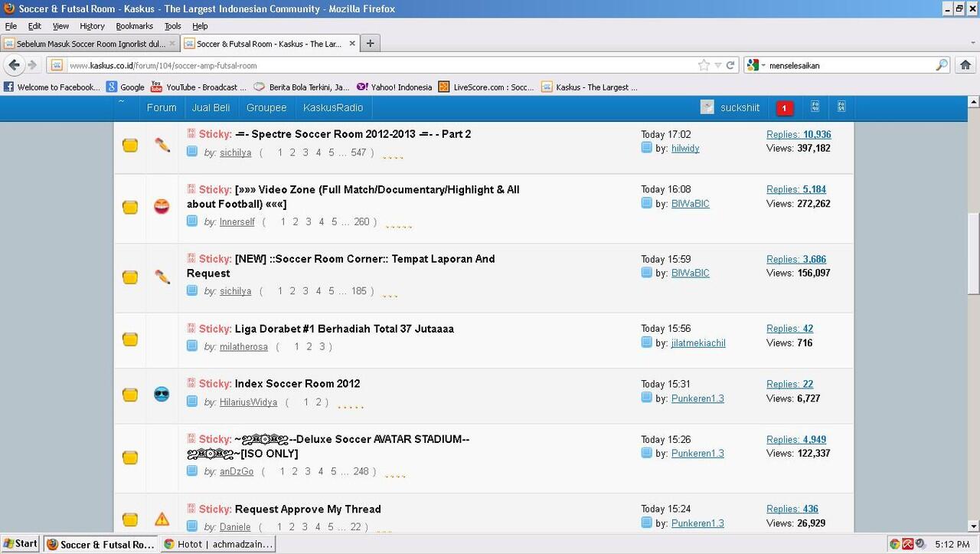The height and width of the screenshot is (554, 980).
Task: Click the search magnifier icon in search box
Action: pyautogui.click(x=942, y=65)
